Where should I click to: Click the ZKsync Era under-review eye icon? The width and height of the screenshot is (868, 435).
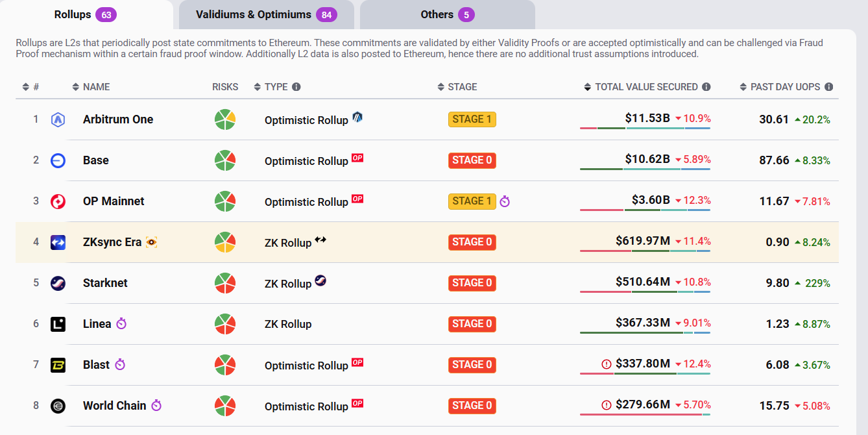click(x=152, y=242)
